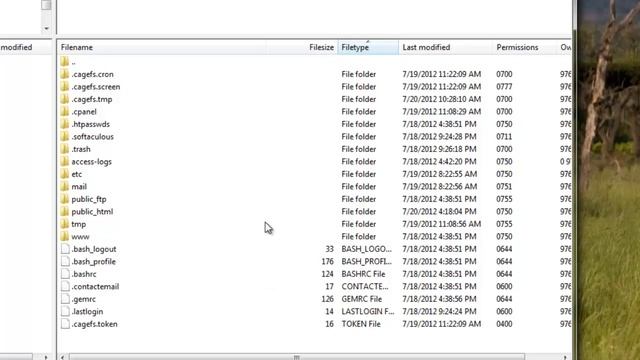
Task: Select the .cagefs.tmp folder icon
Action: tap(64, 99)
